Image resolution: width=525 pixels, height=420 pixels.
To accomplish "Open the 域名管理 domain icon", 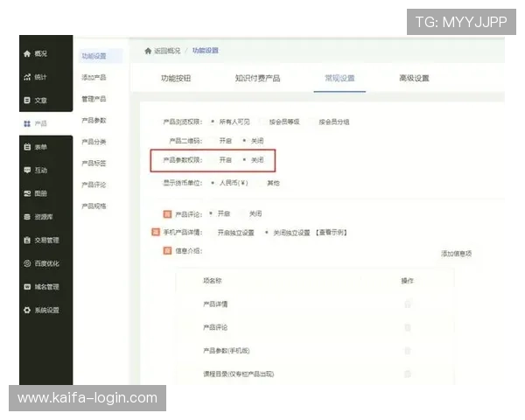I will 27,287.
